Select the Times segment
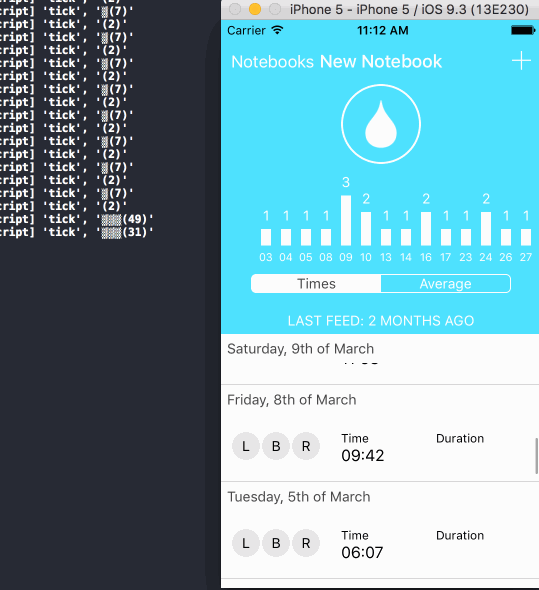Image resolution: width=539 pixels, height=590 pixels. (316, 284)
